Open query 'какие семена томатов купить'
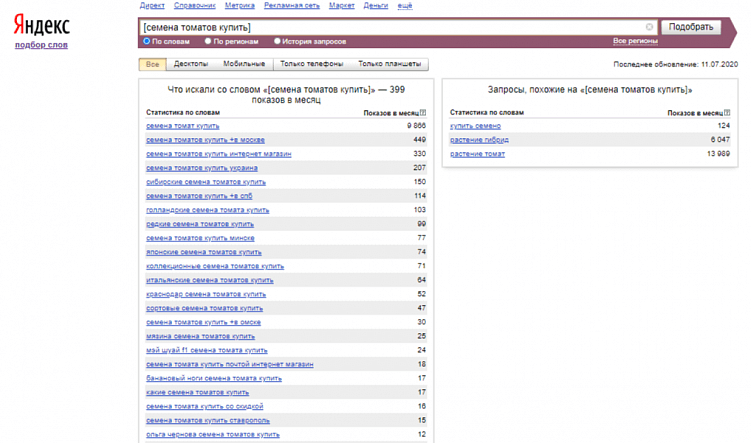This screenshot has width=751, height=443. click(x=197, y=392)
